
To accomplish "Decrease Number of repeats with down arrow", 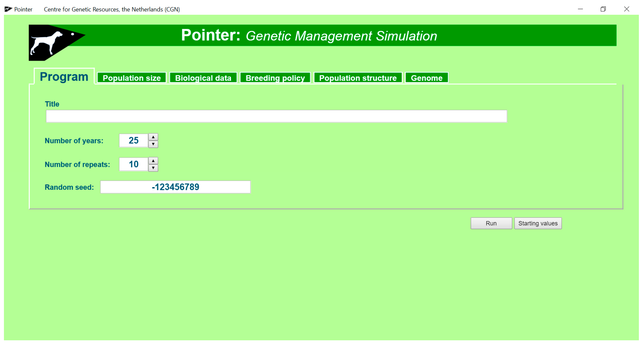I will 153,168.
